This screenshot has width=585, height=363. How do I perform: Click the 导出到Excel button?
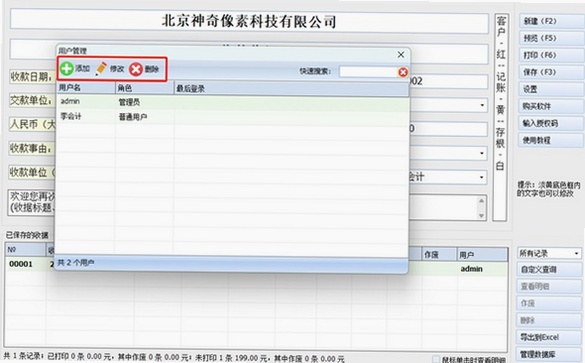[550, 337]
